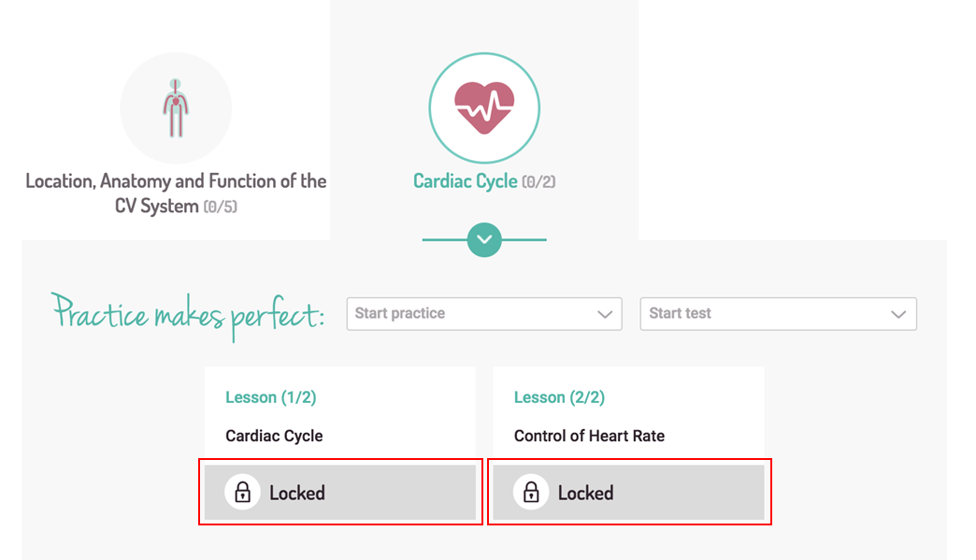The image size is (976, 560).
Task: Open Lesson (1/2) link
Action: point(271,397)
